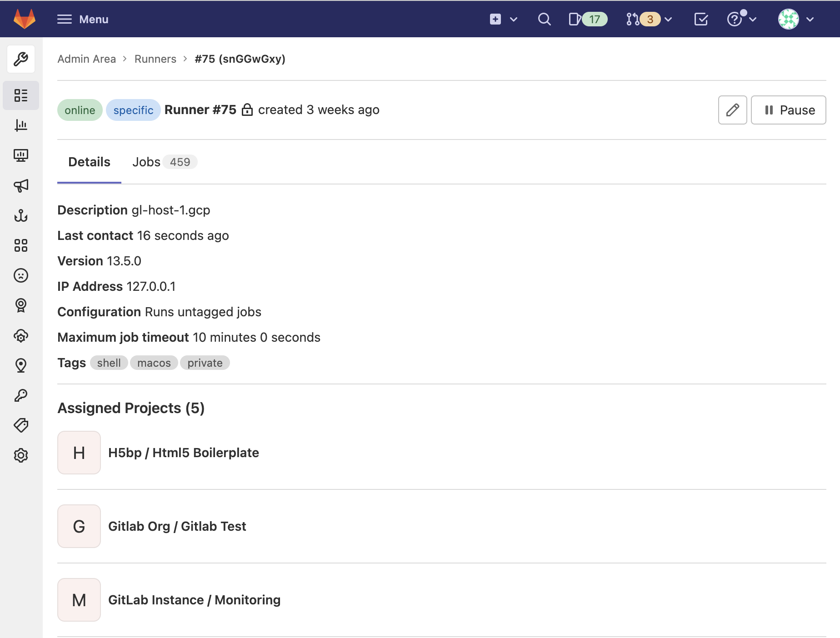Open the To-Do list checkmark icon
Screen dimensions: 840x638
701,19
